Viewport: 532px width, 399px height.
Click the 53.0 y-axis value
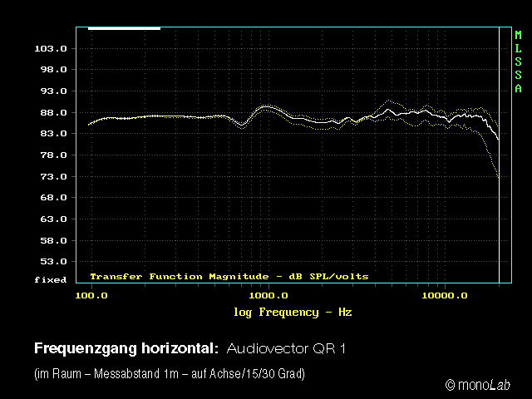(50, 262)
